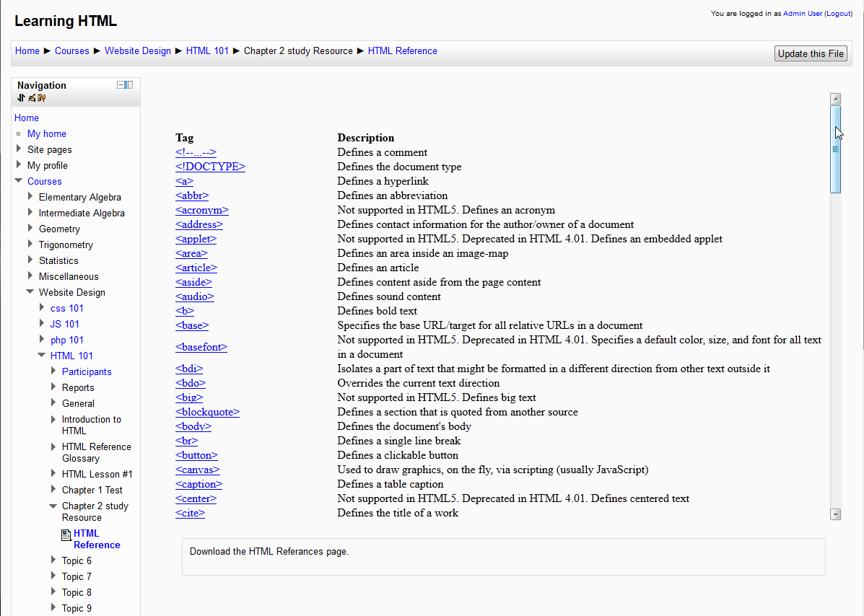Open Website Design in the breadcrumb
Screen dimensions: 864x616
click(x=137, y=51)
